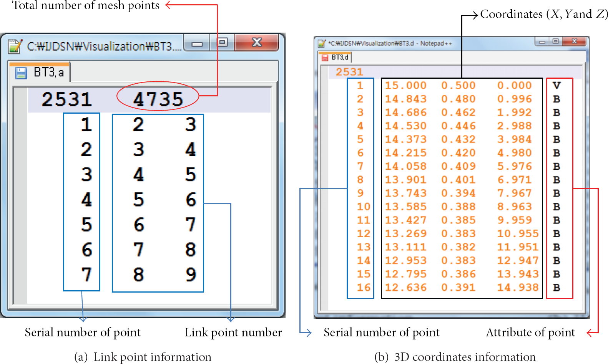Screen dimensions: 608x364
Task: Click the blue save disk icon on BT3.a tab
Action: (x=21, y=73)
